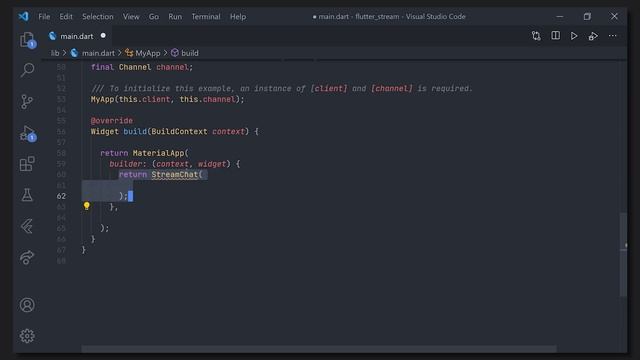Restore down the VS Code window
Screen dimensions: 640x360
coord(587,17)
